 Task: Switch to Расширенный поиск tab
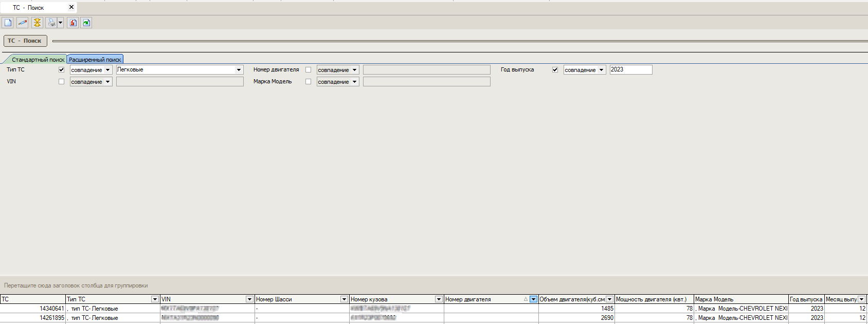pos(95,60)
